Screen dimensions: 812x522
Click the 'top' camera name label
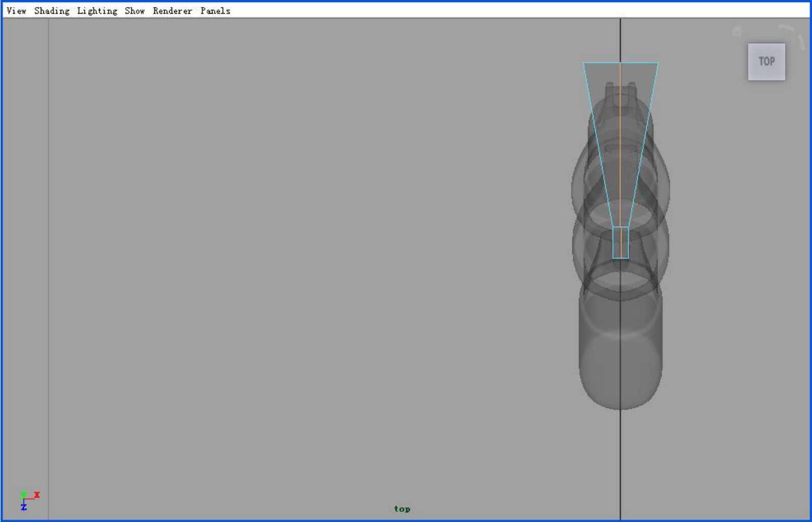pyautogui.click(x=402, y=509)
